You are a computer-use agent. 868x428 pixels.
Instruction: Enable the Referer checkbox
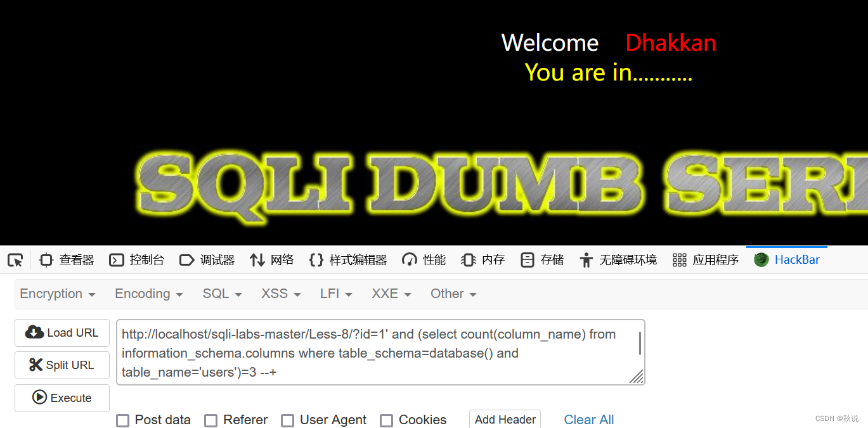pos(211,420)
